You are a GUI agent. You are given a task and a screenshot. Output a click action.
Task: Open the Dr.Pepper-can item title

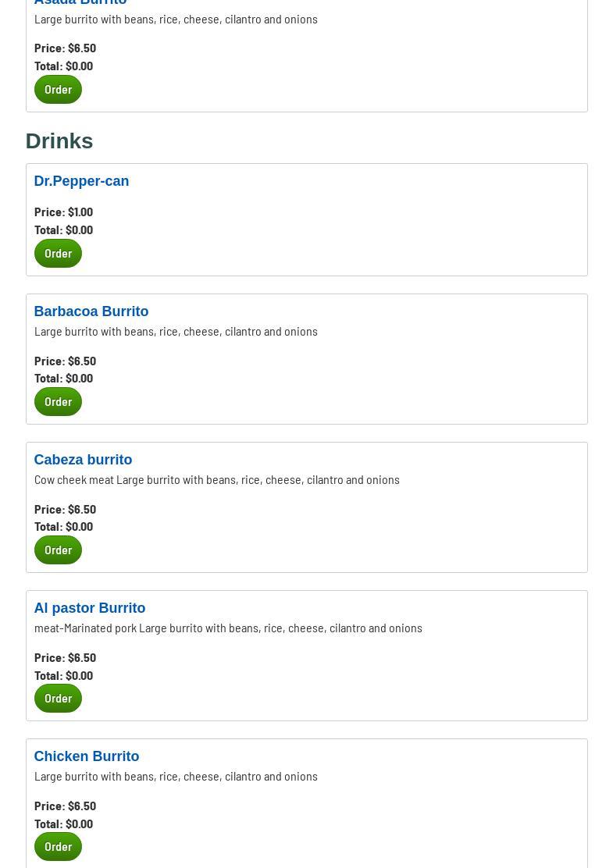[x=81, y=181]
